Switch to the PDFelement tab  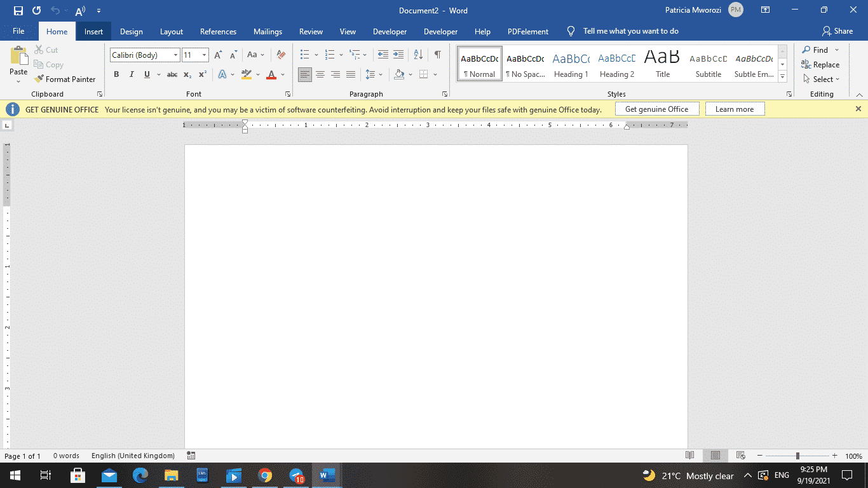tap(528, 31)
